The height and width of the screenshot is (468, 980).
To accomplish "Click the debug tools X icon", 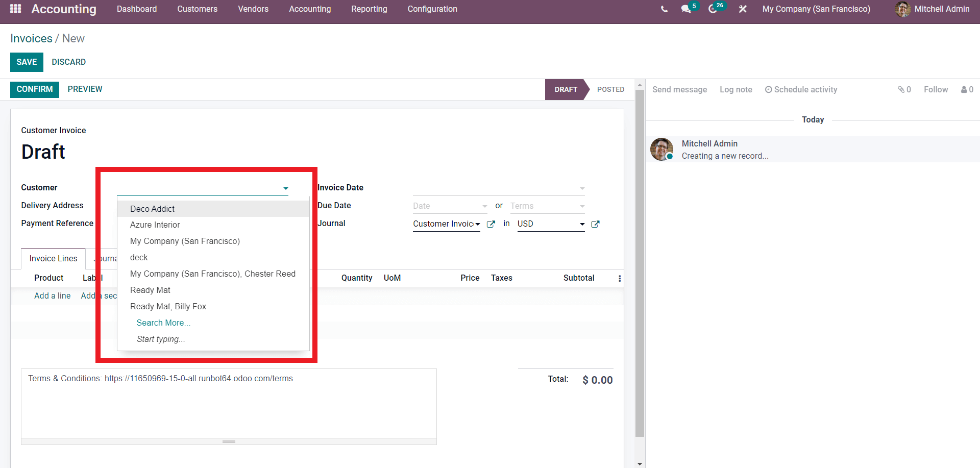I will (743, 9).
